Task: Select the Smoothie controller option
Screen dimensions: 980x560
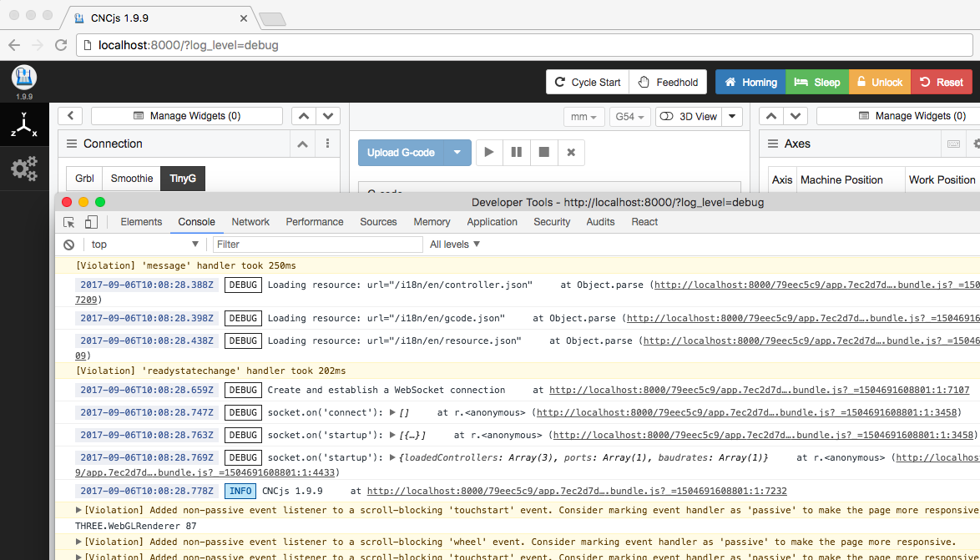Action: coord(132,179)
